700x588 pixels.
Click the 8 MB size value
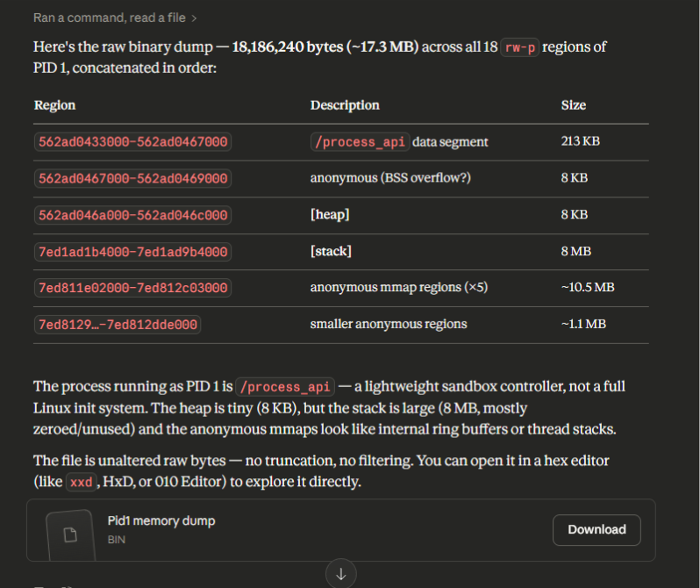point(576,251)
